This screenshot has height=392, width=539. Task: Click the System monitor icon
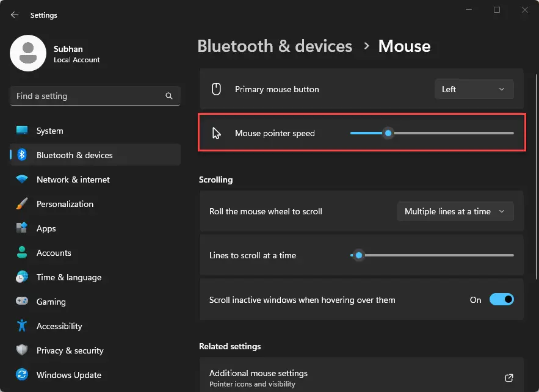click(x=22, y=130)
